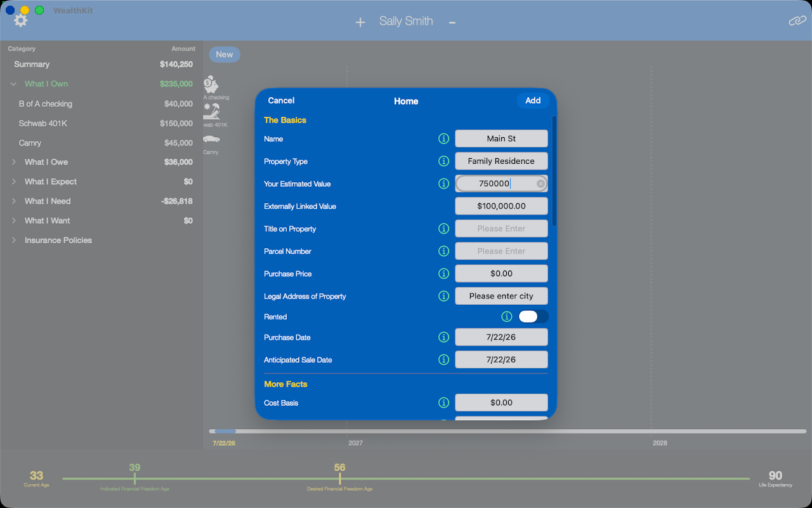Show info for Your Estimated Value

coord(444,184)
